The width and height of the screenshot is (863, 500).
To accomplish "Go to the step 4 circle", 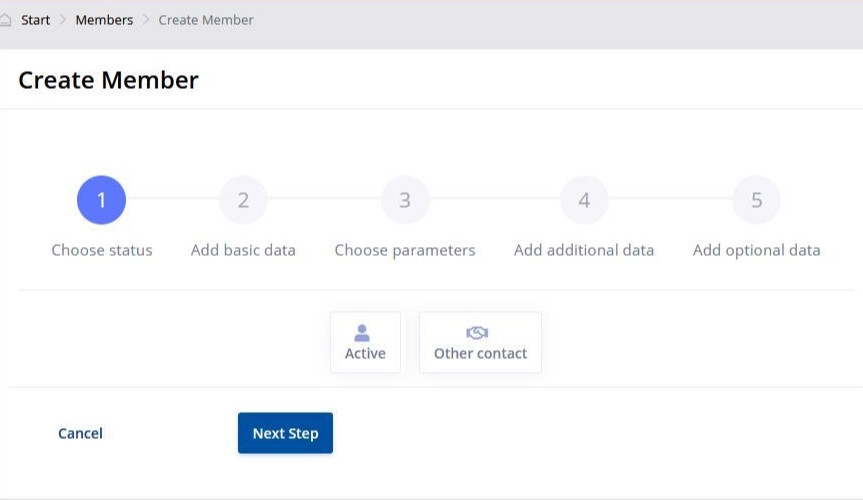I will click(584, 201).
